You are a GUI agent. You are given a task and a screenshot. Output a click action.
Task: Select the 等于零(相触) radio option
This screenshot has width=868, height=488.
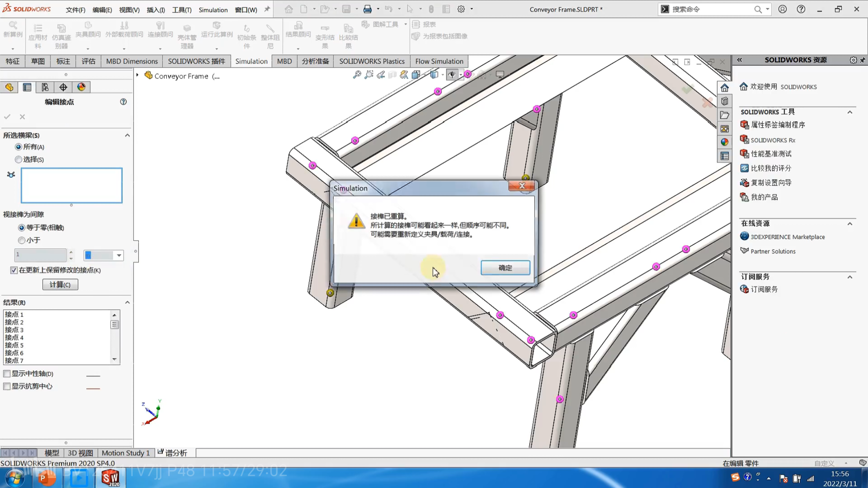point(22,228)
